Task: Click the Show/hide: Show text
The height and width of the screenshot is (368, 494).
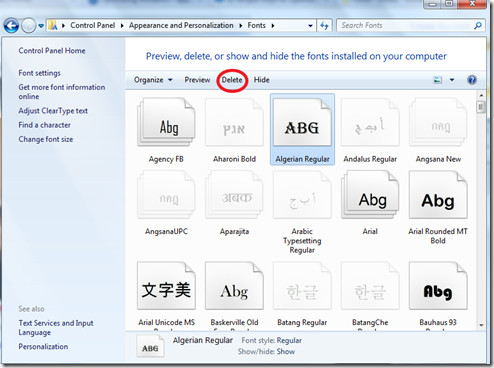Action: (x=266, y=351)
